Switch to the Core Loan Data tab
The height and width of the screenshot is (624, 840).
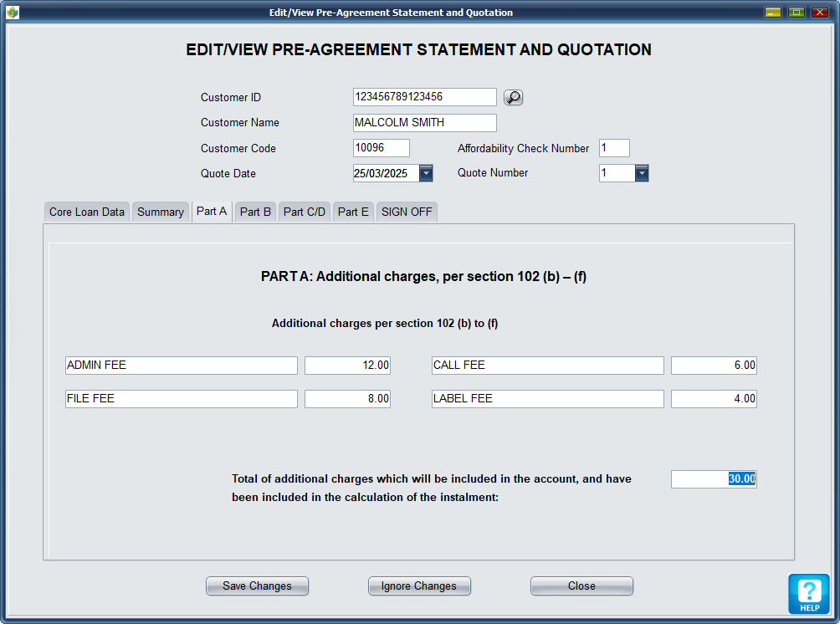pyautogui.click(x=87, y=212)
